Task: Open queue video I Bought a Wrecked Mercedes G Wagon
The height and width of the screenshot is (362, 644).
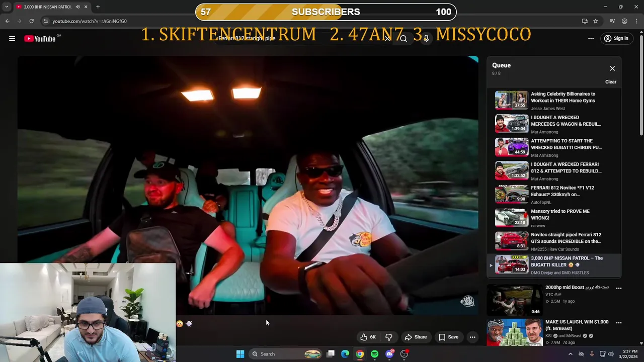Action: click(x=553, y=124)
